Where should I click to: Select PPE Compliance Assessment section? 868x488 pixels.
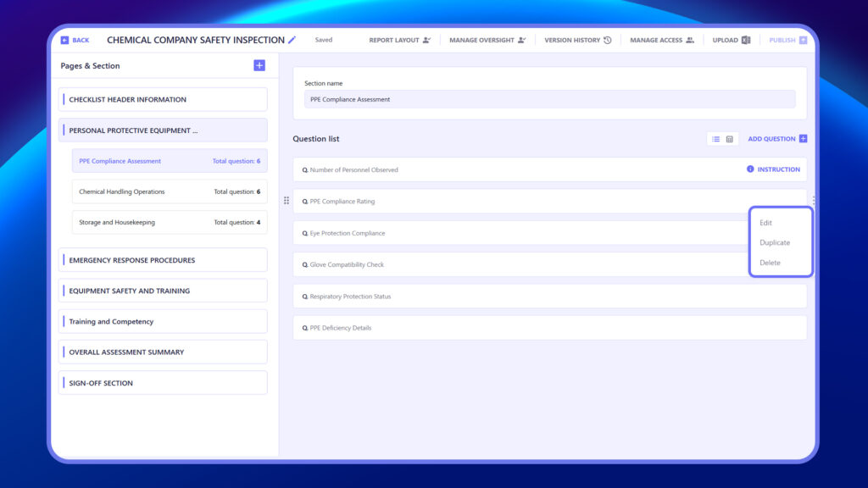(170, 161)
